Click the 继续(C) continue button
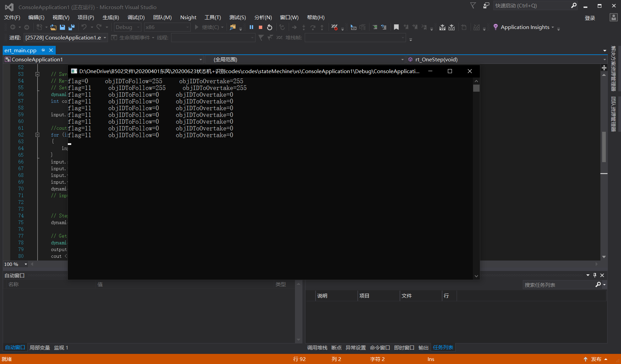This screenshot has height=364, width=621. (x=207, y=27)
